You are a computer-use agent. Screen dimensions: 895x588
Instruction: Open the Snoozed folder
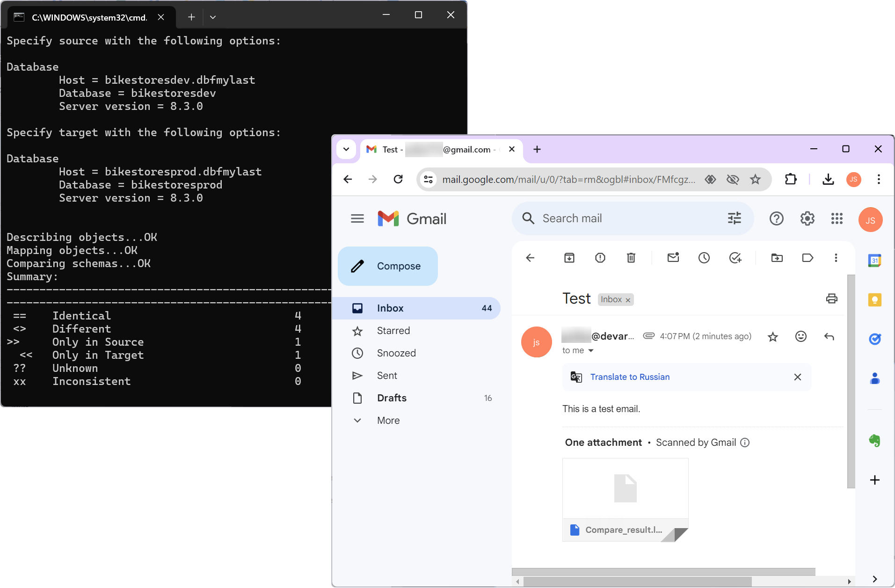tap(416, 353)
